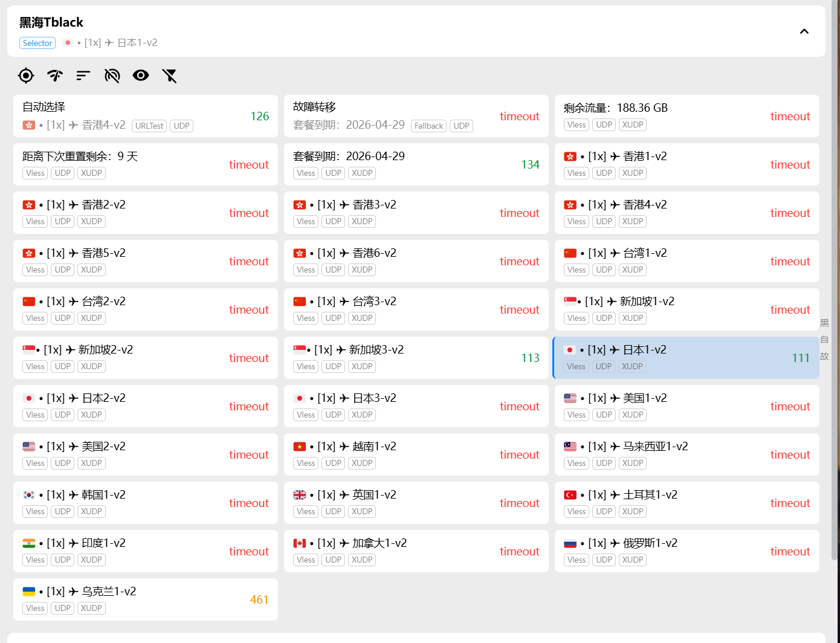Viewport: 840px width, 643px height.
Task: Click the timeout label on 香港1-v2
Action: [790, 164]
